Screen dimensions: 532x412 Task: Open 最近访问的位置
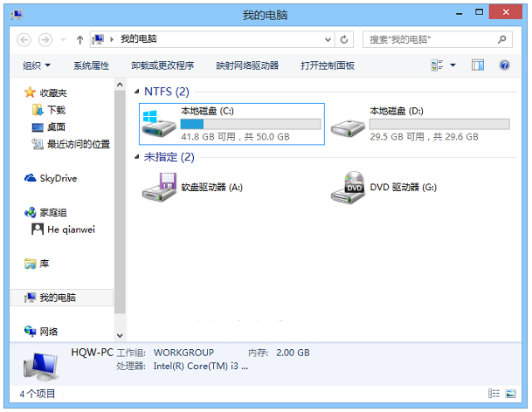(79, 144)
